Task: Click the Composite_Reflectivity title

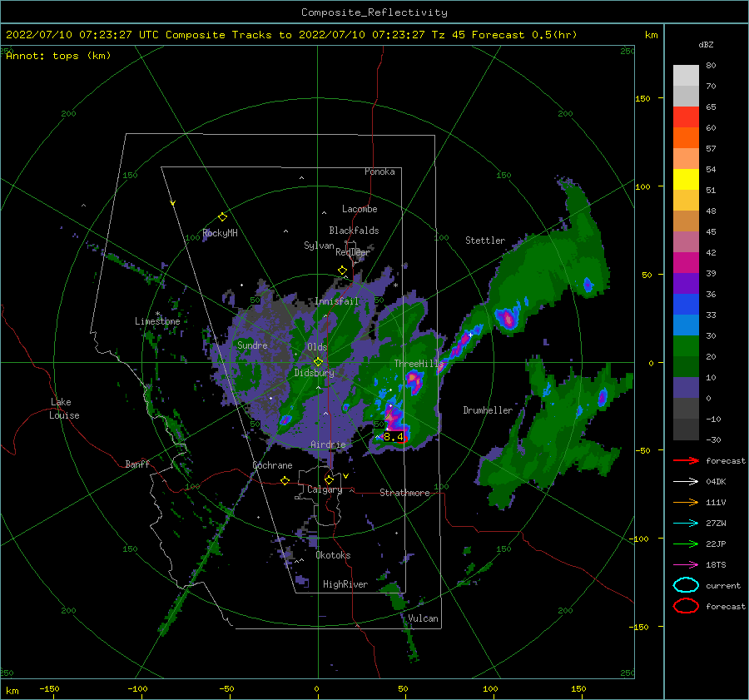Action: [374, 12]
